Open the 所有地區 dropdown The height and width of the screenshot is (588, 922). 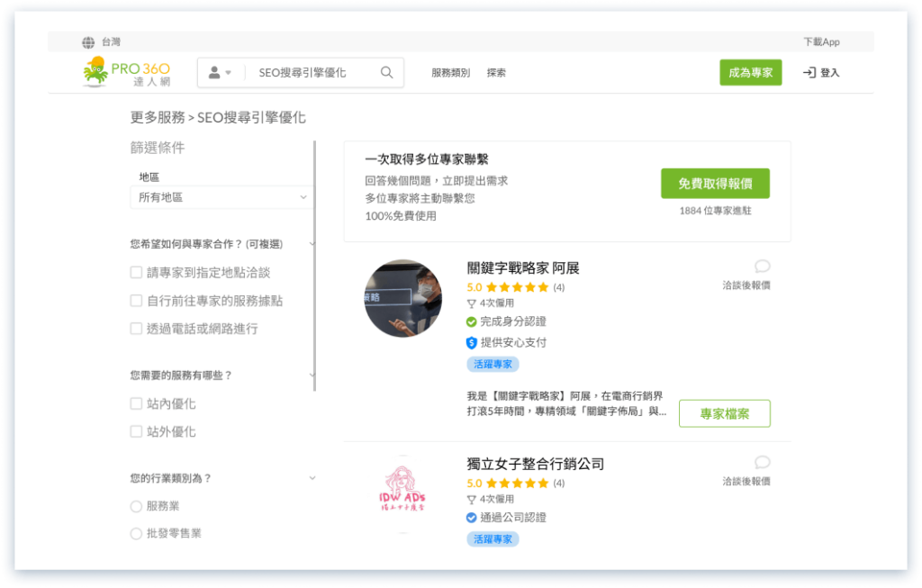[x=221, y=195]
